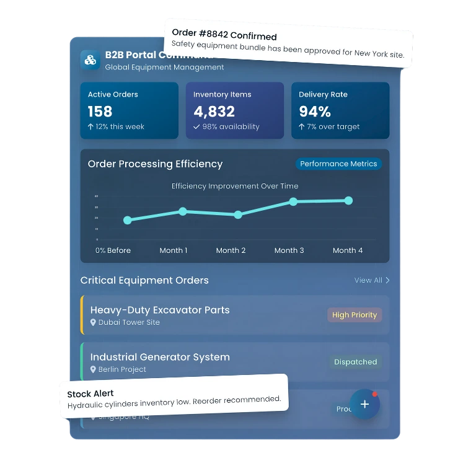Click the location pin beside Dubai Tower Site
The image size is (476, 476).
point(93,322)
